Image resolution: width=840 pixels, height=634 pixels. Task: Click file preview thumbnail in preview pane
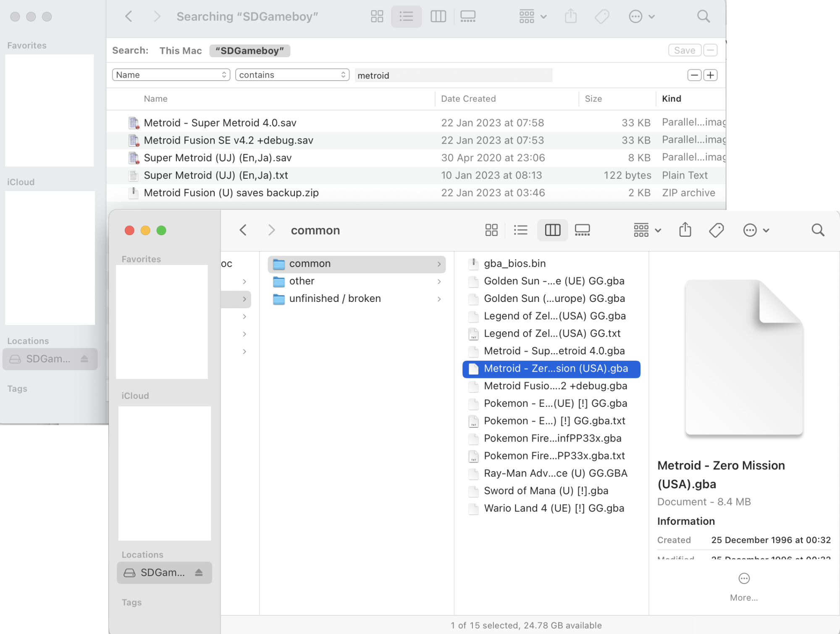click(744, 357)
